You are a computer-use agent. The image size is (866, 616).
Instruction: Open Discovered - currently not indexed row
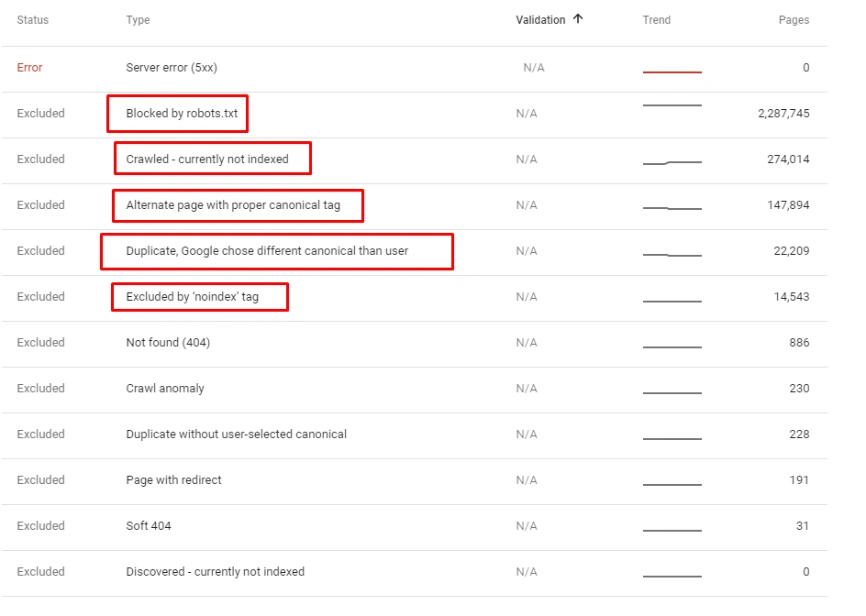tap(216, 572)
